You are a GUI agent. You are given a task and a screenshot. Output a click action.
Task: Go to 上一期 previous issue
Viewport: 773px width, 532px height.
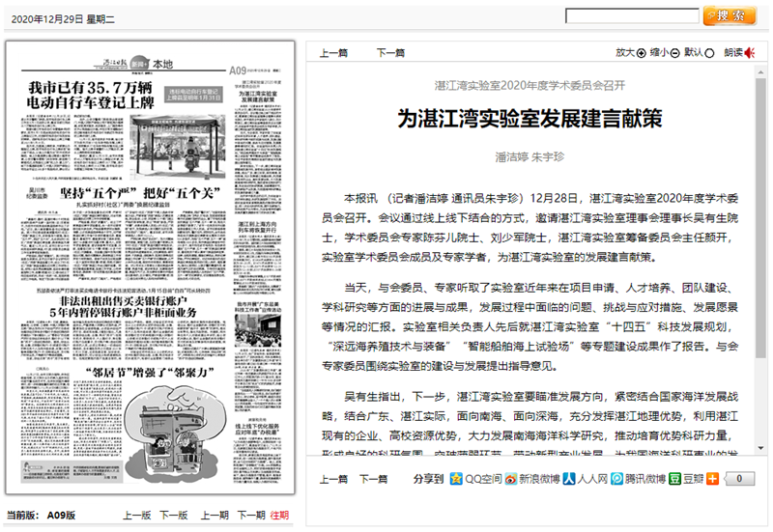pyautogui.click(x=215, y=516)
